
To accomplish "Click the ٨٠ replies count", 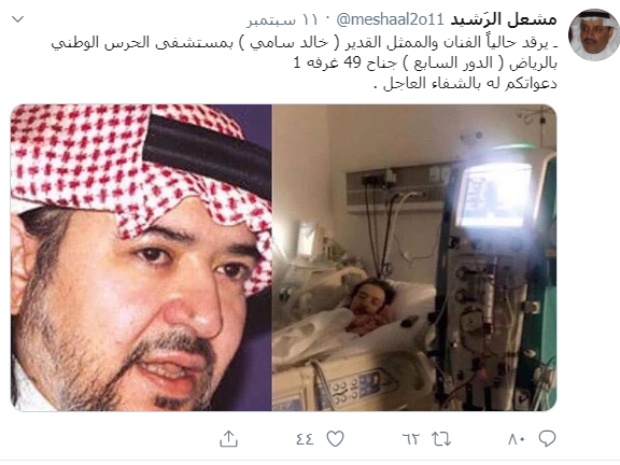I will (517, 439).
